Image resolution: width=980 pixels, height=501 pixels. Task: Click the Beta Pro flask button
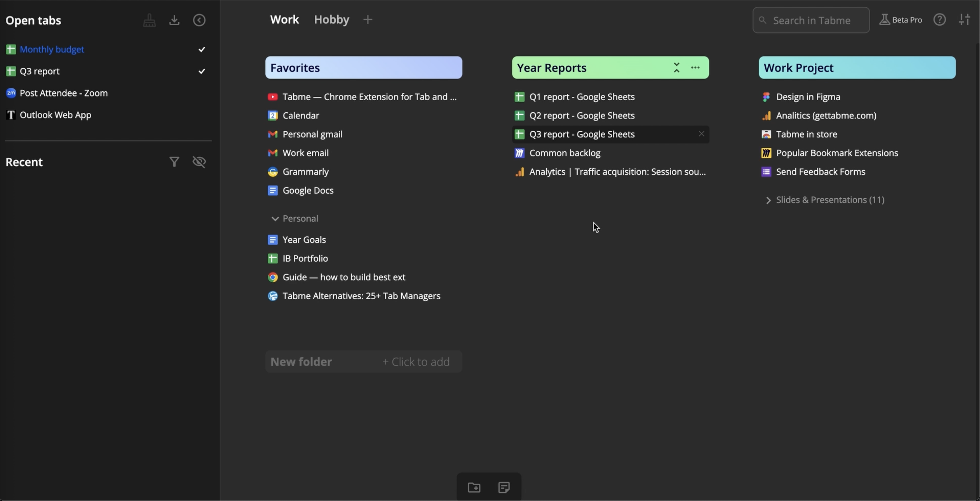900,20
